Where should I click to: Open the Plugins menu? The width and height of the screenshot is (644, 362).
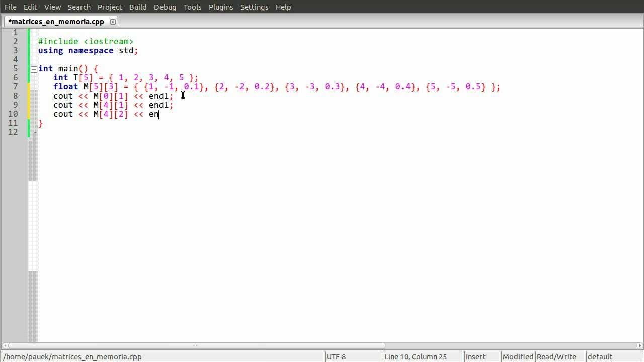tap(221, 7)
